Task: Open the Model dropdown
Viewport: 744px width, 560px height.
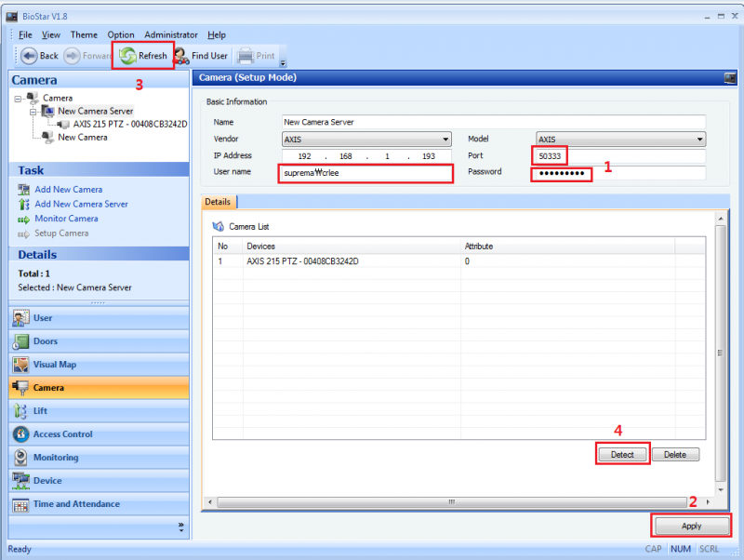Action: click(x=699, y=140)
